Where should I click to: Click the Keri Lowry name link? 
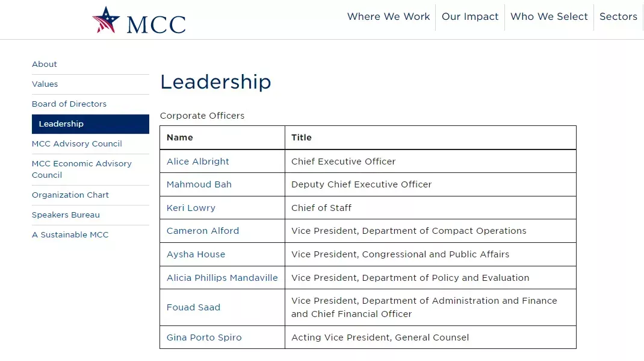point(191,208)
